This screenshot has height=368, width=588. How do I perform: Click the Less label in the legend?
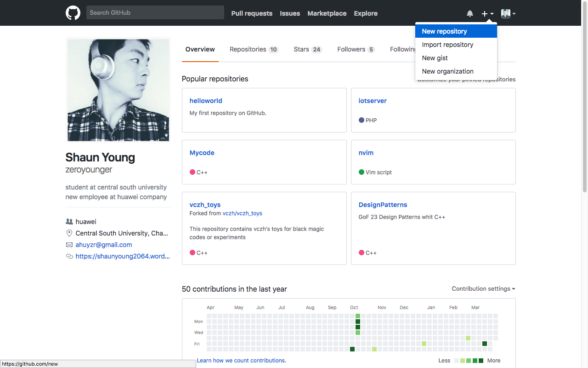point(444,361)
